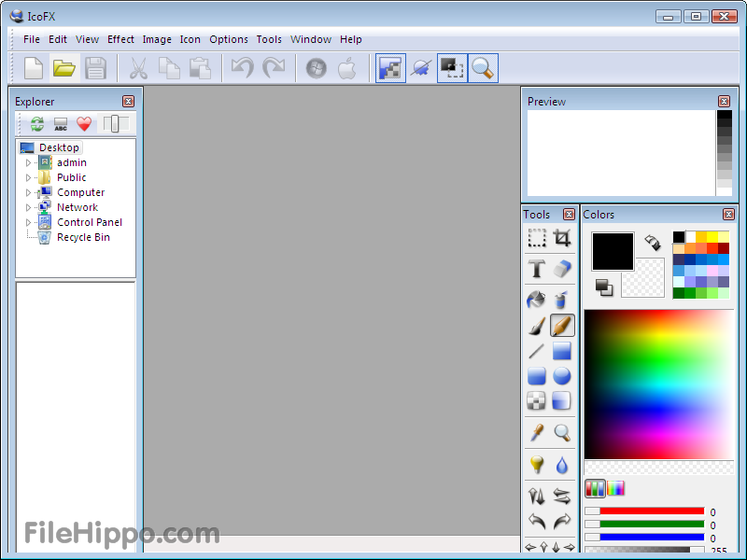
Task: Click the Save floppy disk icon
Action: 95,68
